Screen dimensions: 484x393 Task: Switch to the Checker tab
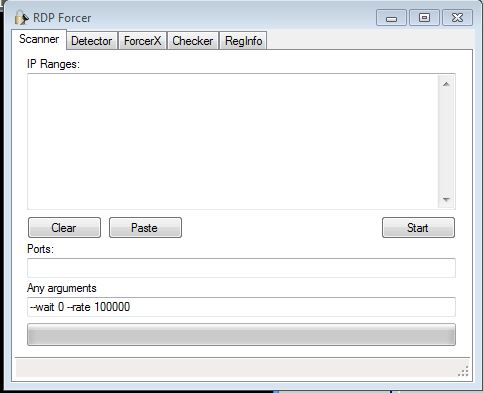193,41
